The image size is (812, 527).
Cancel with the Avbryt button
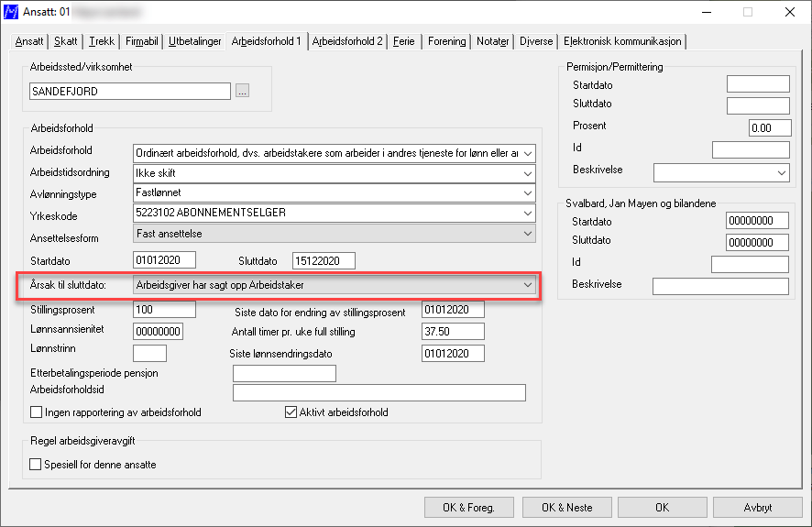pos(758,508)
